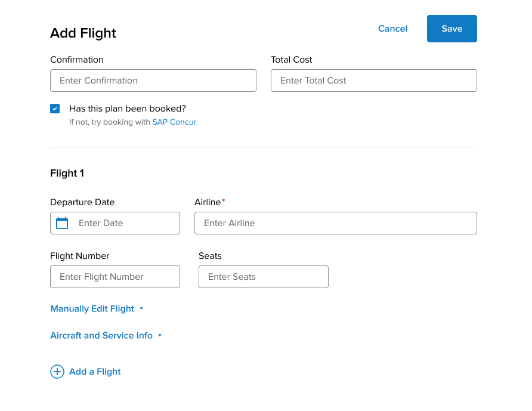Screen dimensions: 532x411
Task: Open the calendar icon in Departure Date
Action: 62,223
